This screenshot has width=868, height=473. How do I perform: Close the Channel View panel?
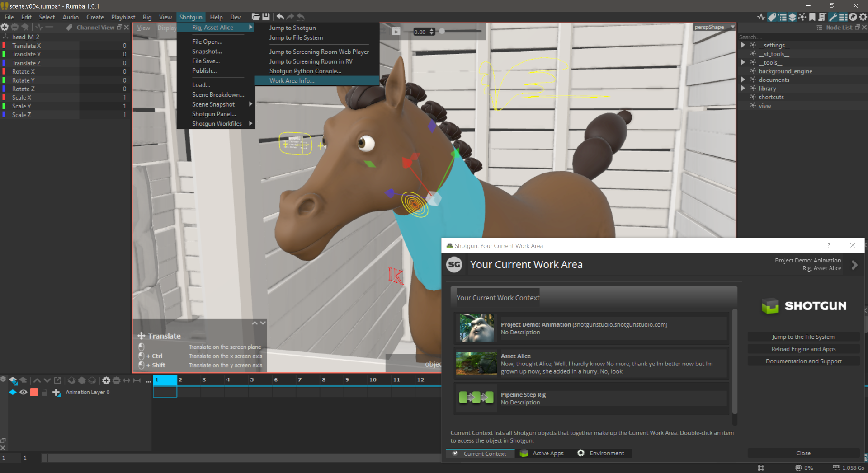(126, 27)
